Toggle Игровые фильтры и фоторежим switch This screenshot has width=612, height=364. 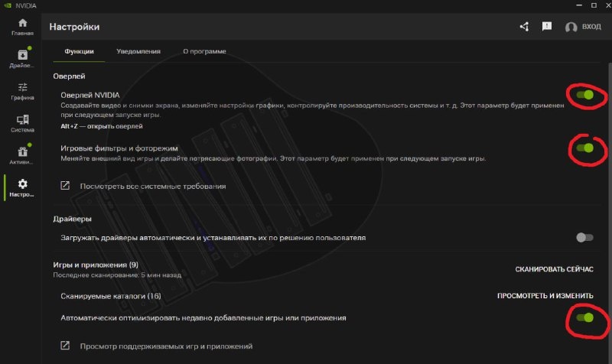click(585, 148)
